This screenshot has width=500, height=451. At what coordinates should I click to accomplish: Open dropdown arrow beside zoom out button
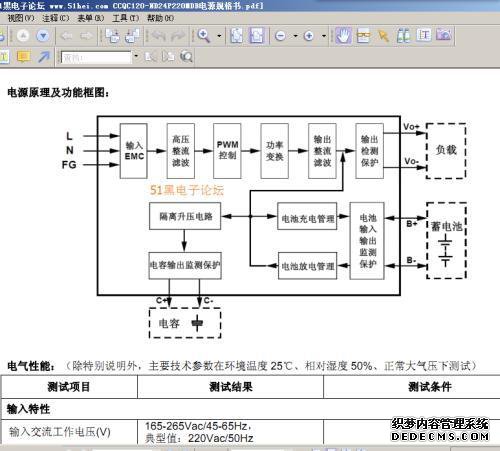click(x=295, y=36)
